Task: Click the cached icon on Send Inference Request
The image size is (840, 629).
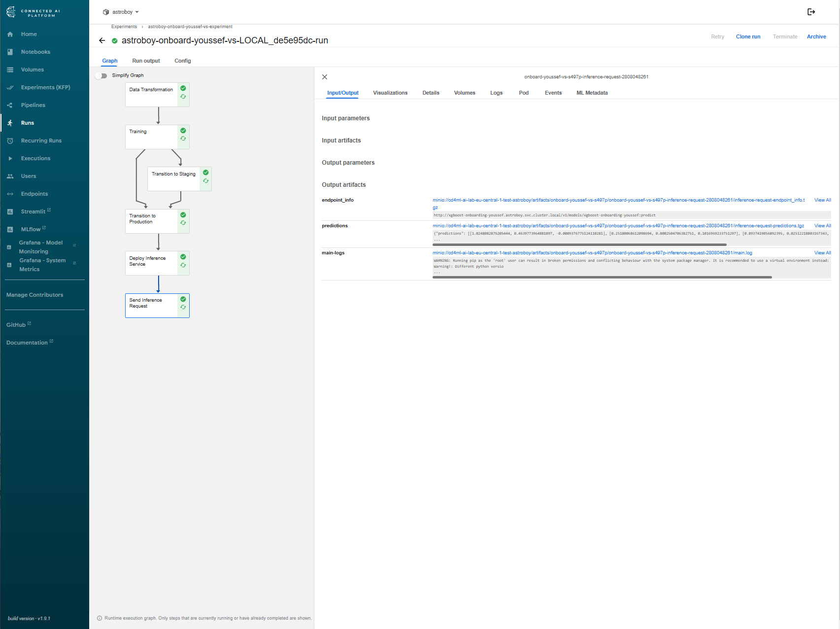Action: point(183,307)
